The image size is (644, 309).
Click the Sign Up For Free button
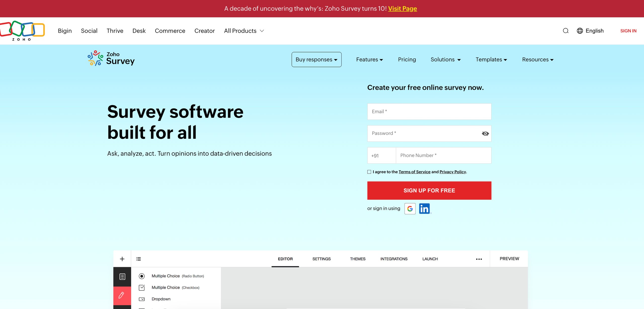pos(429,190)
